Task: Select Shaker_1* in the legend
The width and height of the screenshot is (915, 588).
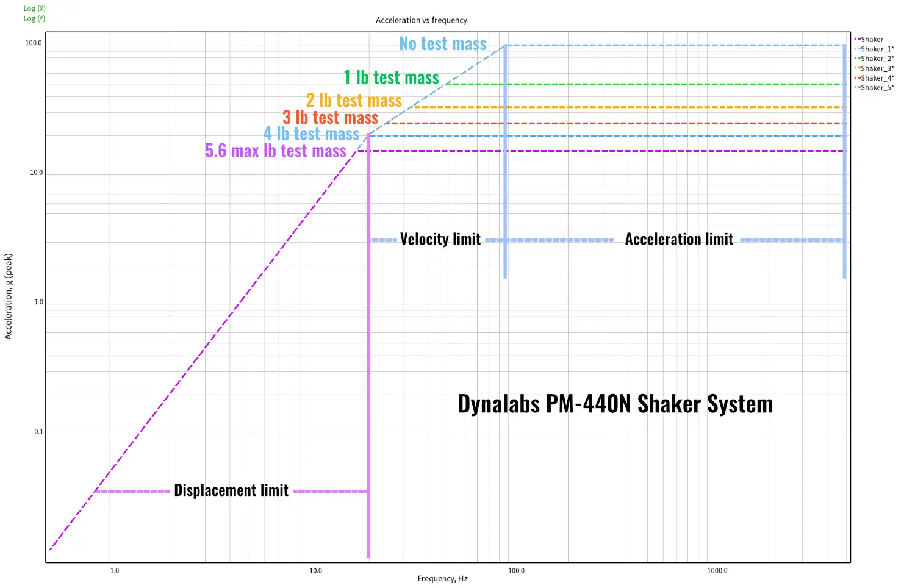Action: tap(877, 49)
